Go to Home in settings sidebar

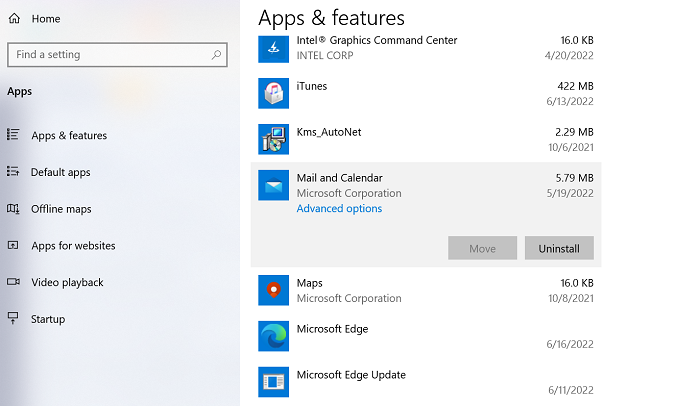coord(46,19)
